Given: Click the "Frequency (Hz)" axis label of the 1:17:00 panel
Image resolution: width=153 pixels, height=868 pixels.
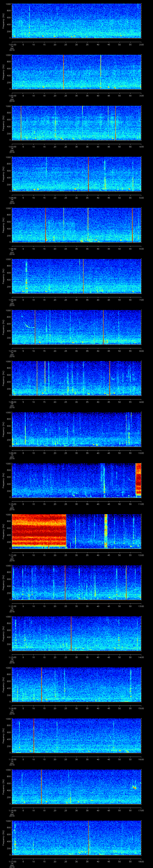Looking at the screenshot, I should [x=3, y=838].
